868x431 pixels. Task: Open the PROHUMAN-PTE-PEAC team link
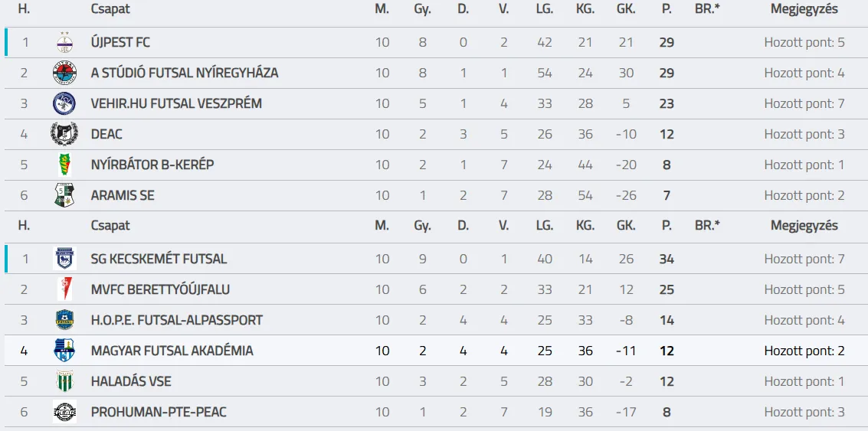[159, 412]
